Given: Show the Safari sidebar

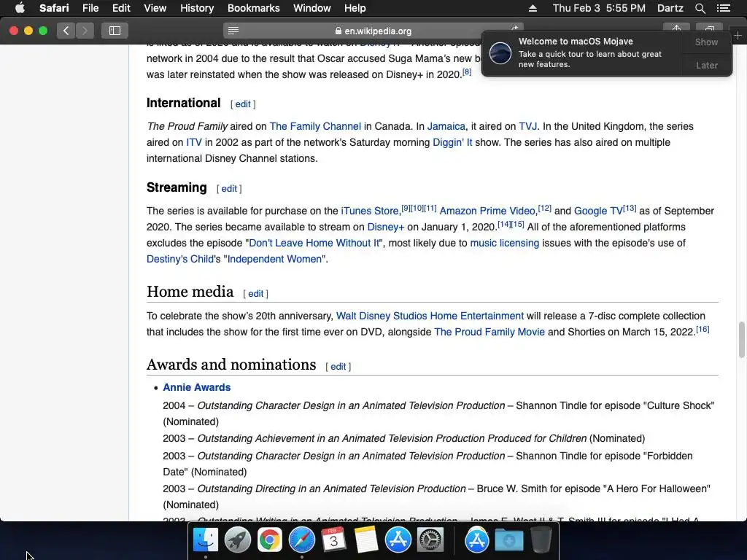Looking at the screenshot, I should [115, 31].
